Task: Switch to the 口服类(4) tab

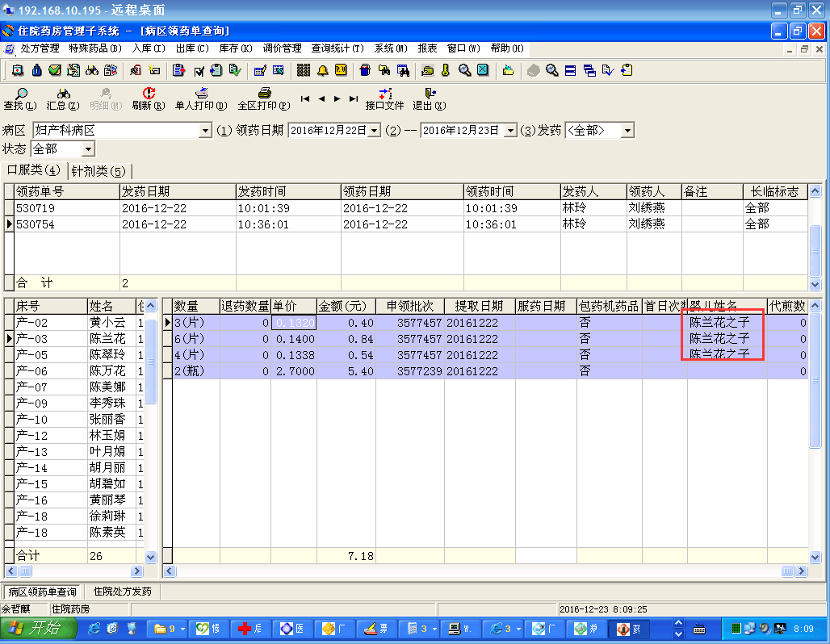Action: tap(34, 169)
